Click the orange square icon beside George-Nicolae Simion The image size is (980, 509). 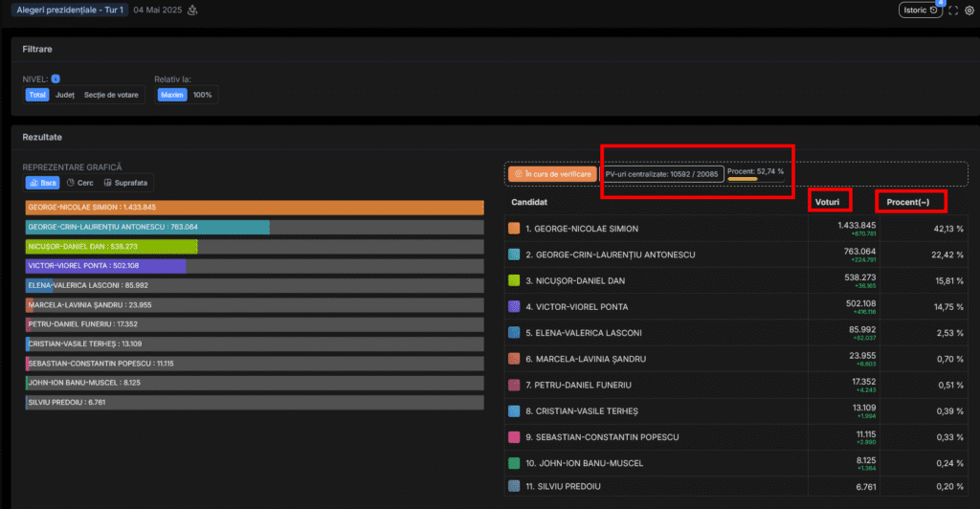tap(515, 229)
